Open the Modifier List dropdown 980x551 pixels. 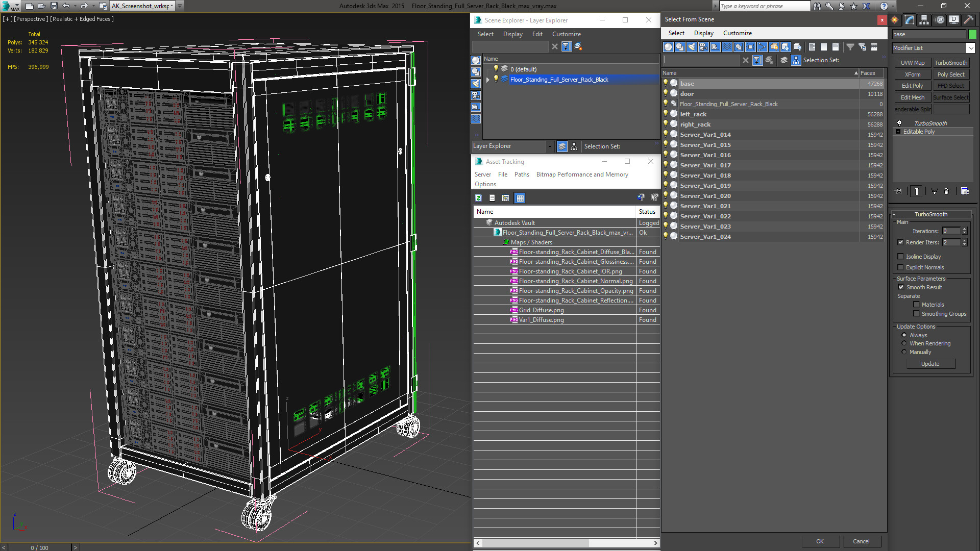(970, 48)
